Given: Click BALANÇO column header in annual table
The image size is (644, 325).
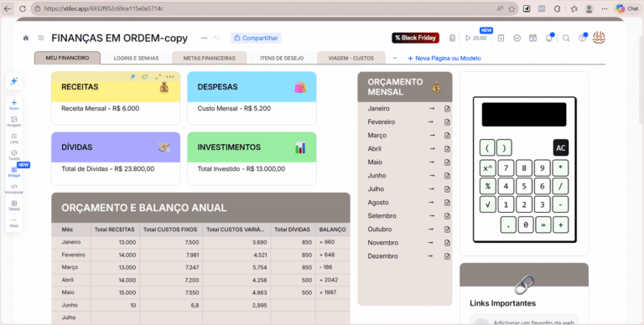Looking at the screenshot, I should (x=333, y=230).
